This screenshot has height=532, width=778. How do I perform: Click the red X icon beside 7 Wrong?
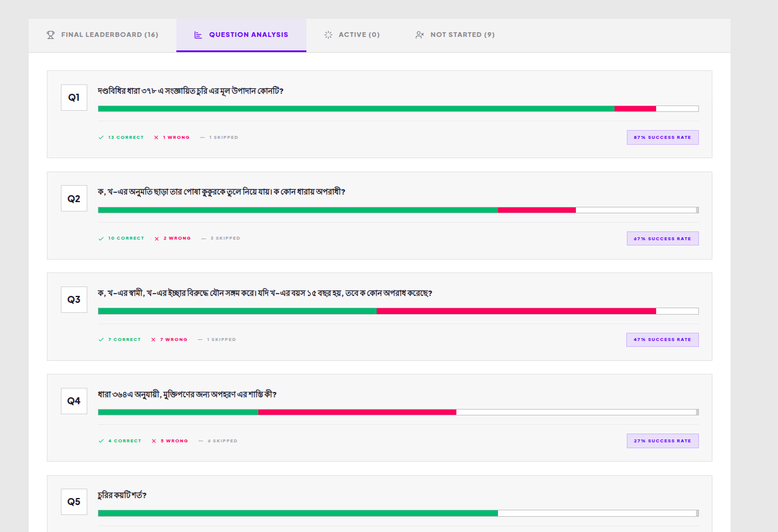[153, 340]
